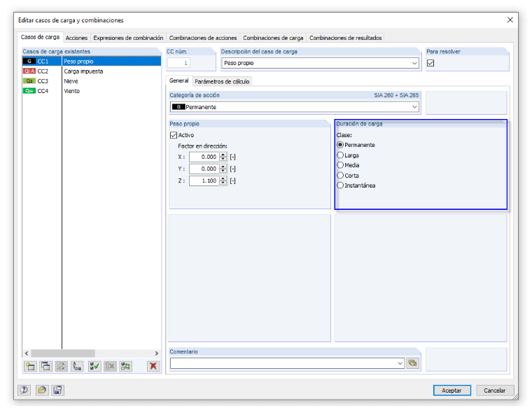This screenshot has height=408, width=532.
Task: Decrease the Y factor with down spinner
Action: (223, 171)
